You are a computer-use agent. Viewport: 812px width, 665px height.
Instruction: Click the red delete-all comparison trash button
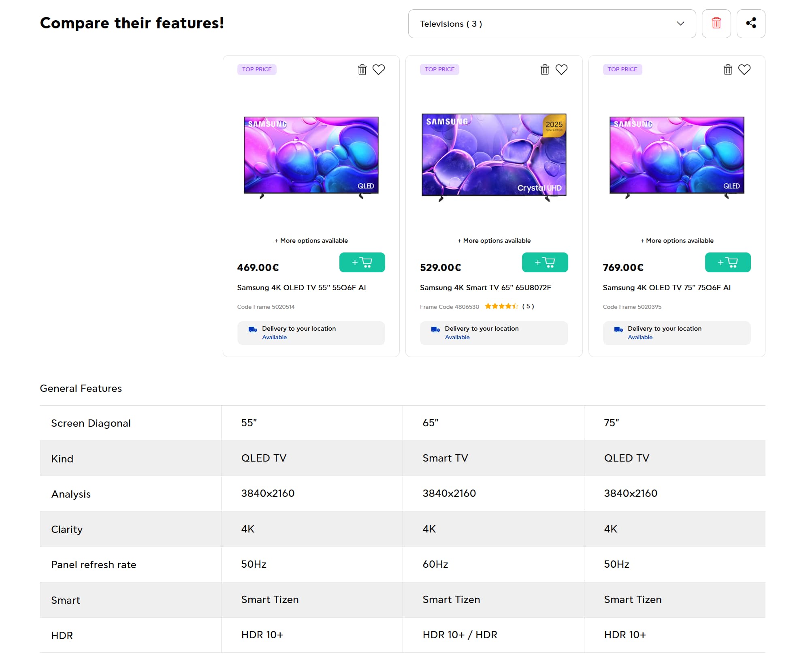(x=716, y=24)
